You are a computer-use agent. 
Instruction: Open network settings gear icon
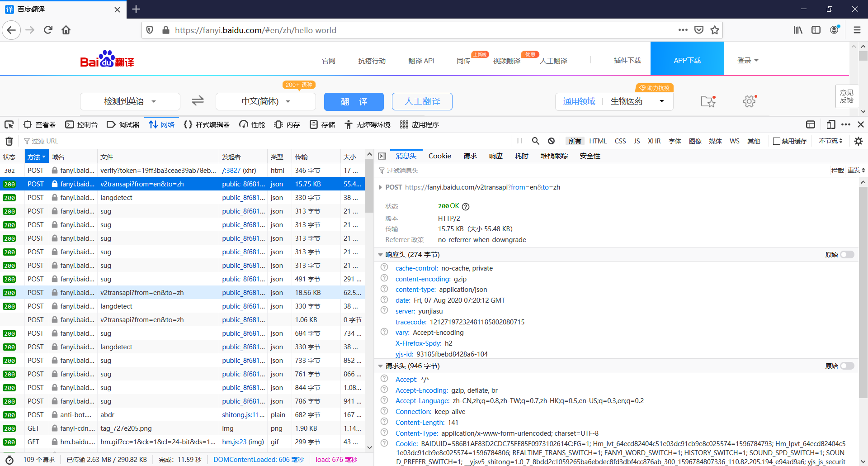point(859,141)
